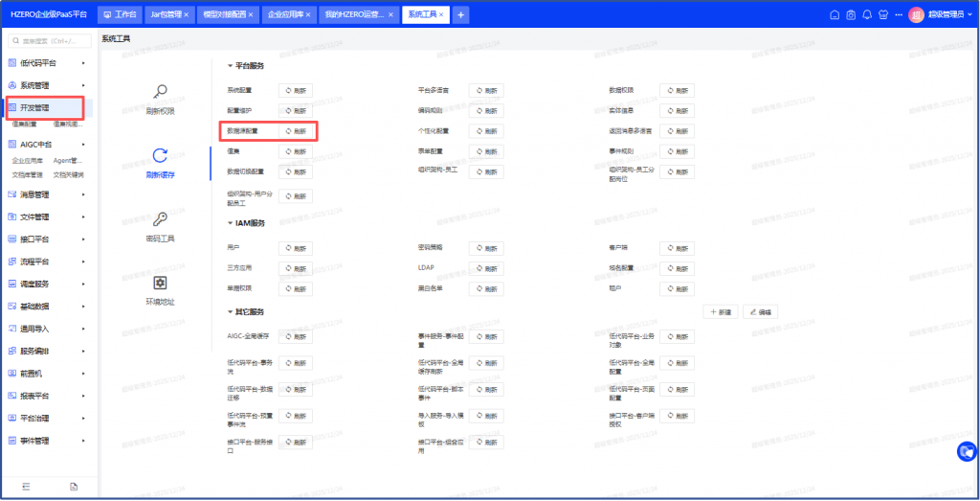Open the 密码工具 key icon
980x501 pixels.
pyautogui.click(x=161, y=219)
